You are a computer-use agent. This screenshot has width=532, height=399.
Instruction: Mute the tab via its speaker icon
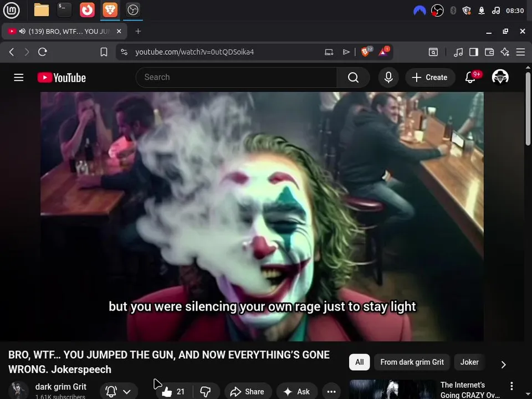[x=22, y=31]
